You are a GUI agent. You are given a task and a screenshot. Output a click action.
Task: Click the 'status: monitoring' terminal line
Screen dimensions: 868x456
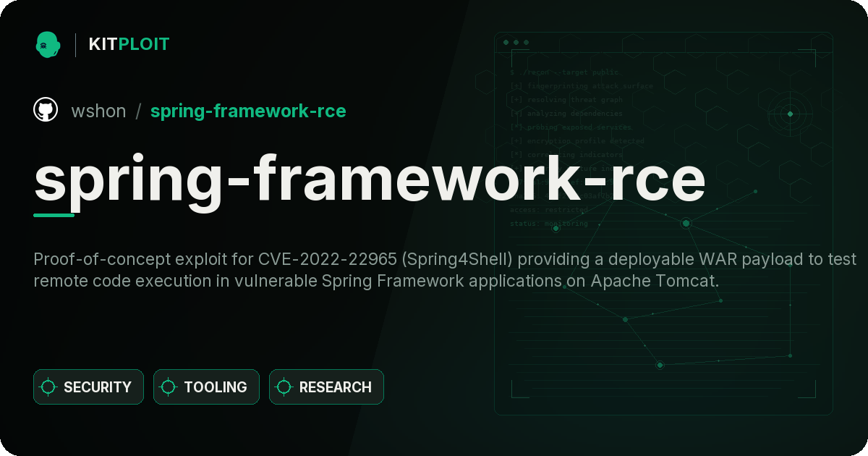pos(549,224)
